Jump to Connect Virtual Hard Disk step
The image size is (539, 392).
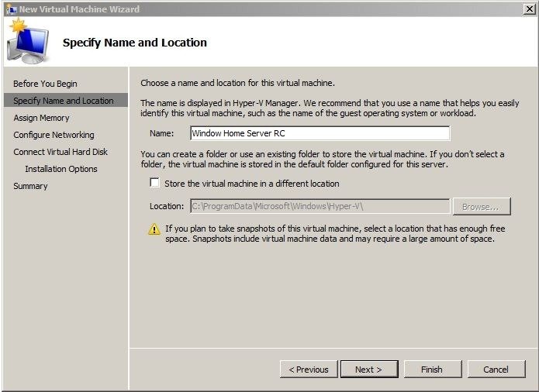[x=60, y=152]
